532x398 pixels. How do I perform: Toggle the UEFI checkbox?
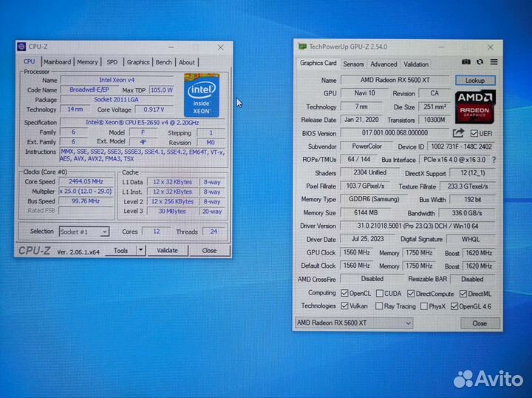point(474,133)
